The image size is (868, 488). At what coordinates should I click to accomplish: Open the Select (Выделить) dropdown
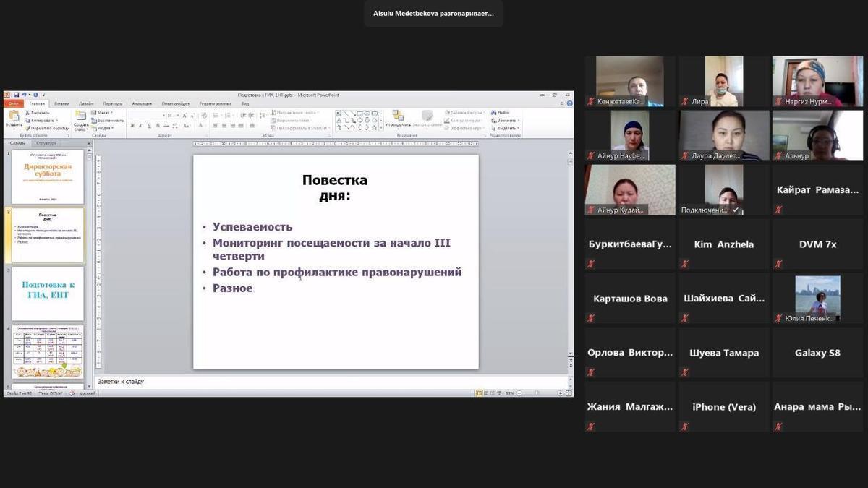pos(505,128)
